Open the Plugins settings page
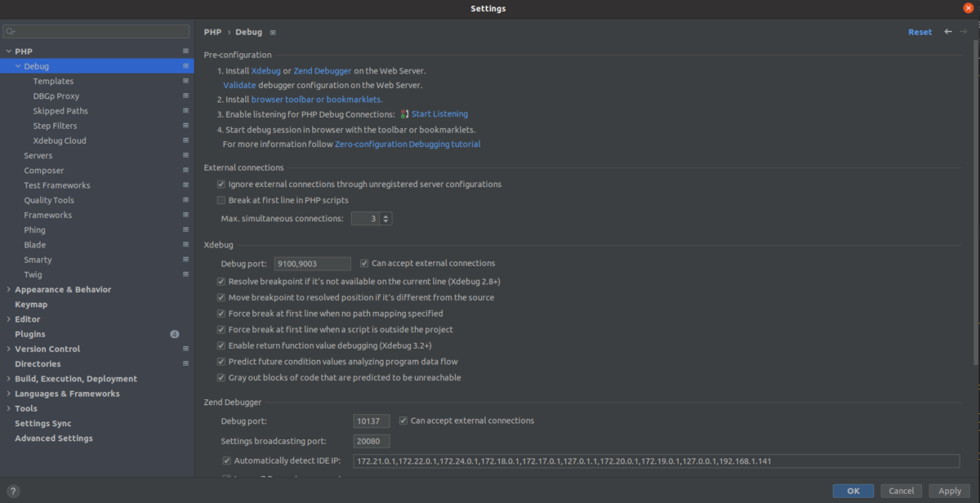Image resolution: width=980 pixels, height=503 pixels. [x=30, y=334]
